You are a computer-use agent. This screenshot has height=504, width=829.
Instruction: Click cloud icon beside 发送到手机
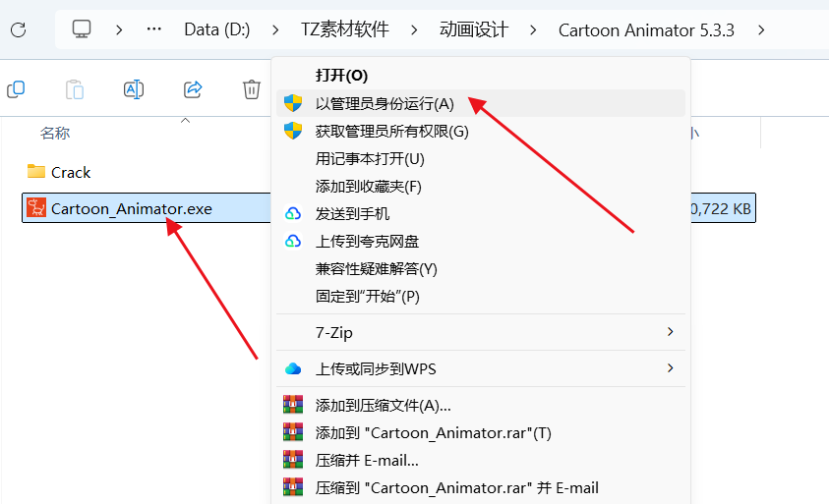tap(293, 213)
